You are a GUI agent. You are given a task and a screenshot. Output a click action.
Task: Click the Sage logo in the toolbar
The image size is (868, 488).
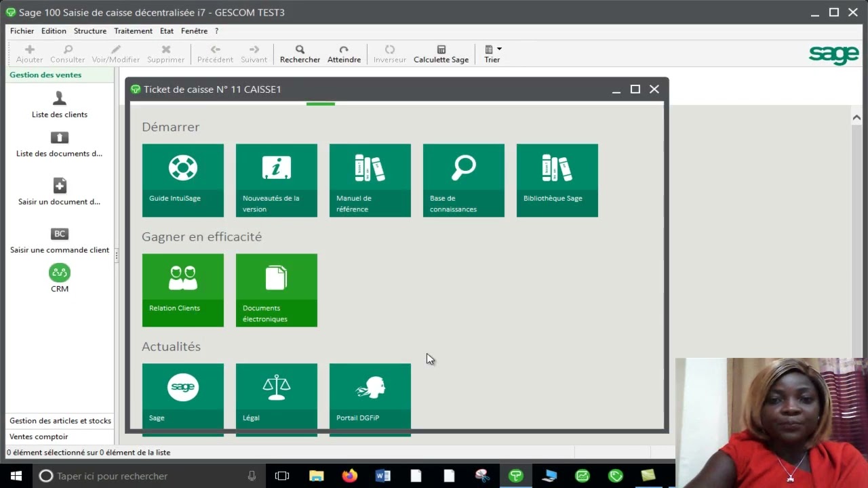[834, 54]
